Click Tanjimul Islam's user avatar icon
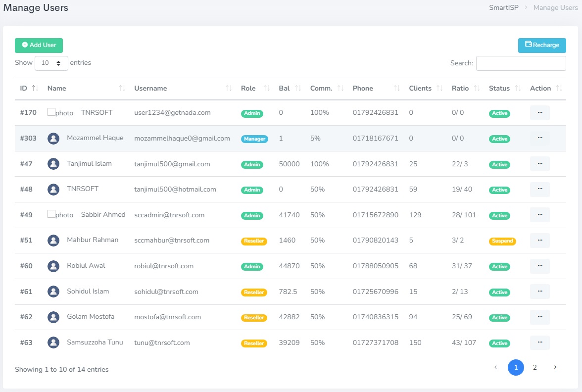 click(x=53, y=164)
